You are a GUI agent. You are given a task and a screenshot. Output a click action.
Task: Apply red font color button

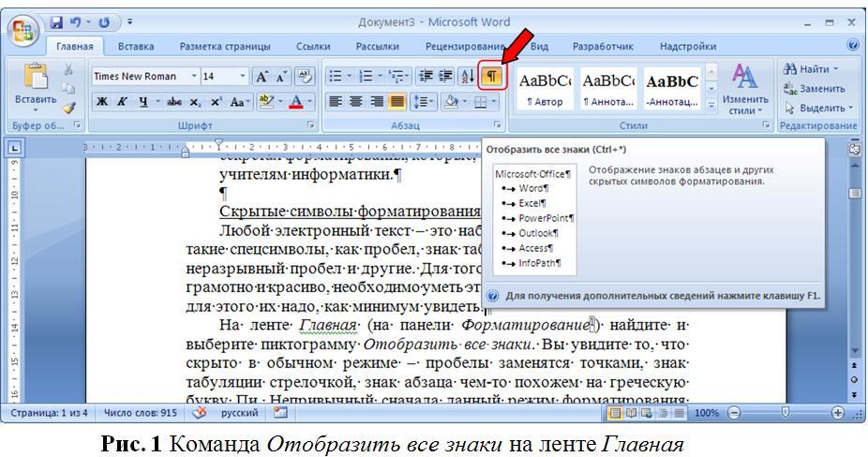[x=296, y=102]
